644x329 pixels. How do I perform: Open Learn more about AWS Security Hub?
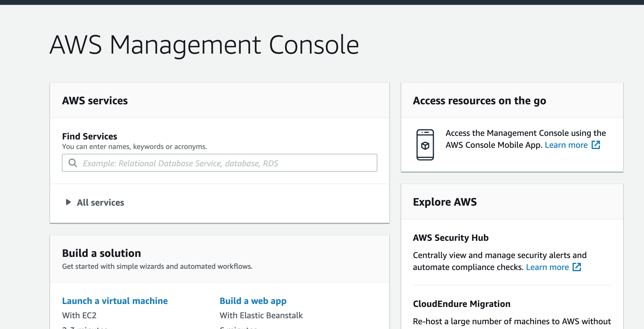pos(547,267)
